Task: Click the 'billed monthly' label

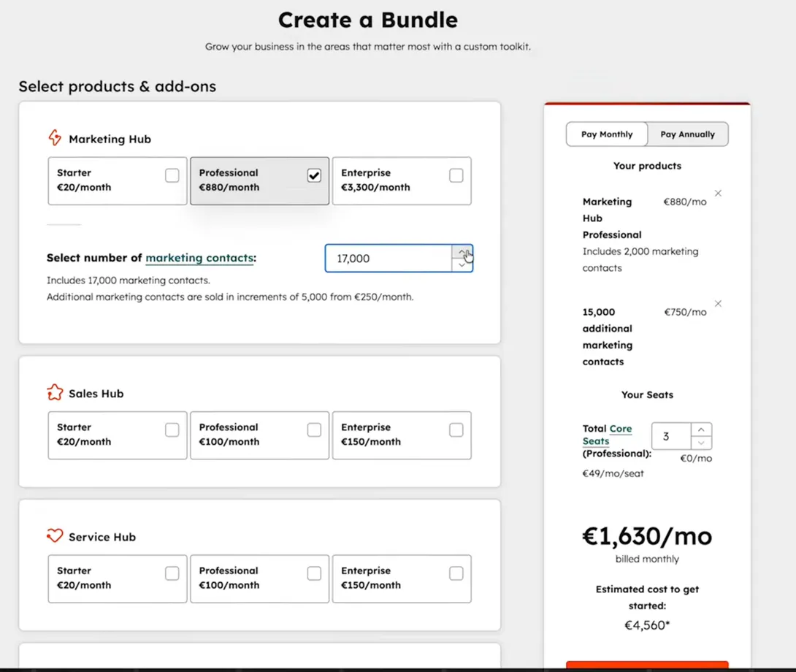Action: click(x=647, y=559)
